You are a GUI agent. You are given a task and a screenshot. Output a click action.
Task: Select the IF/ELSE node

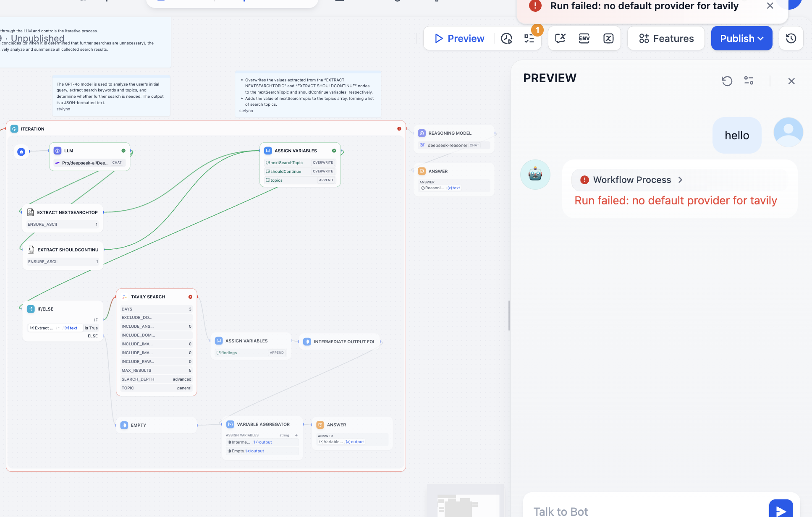[x=45, y=309]
